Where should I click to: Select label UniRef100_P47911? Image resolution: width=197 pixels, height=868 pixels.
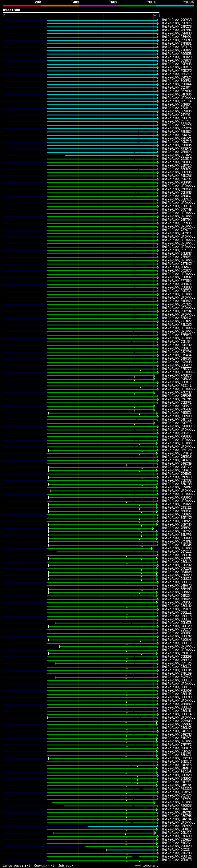pos(177,233)
